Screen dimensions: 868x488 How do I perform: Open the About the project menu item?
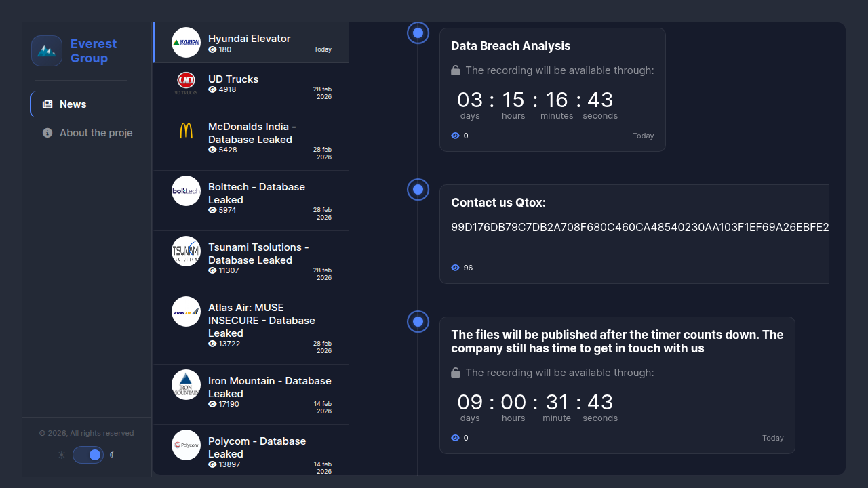[96, 133]
